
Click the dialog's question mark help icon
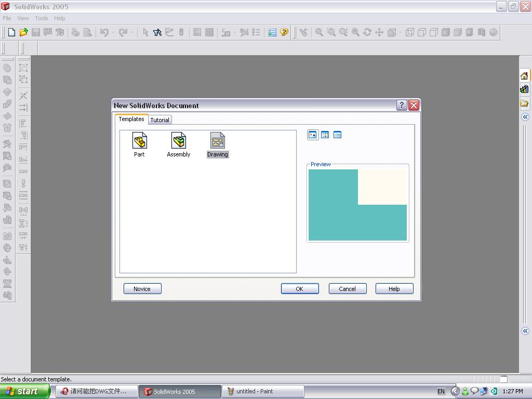click(x=402, y=105)
